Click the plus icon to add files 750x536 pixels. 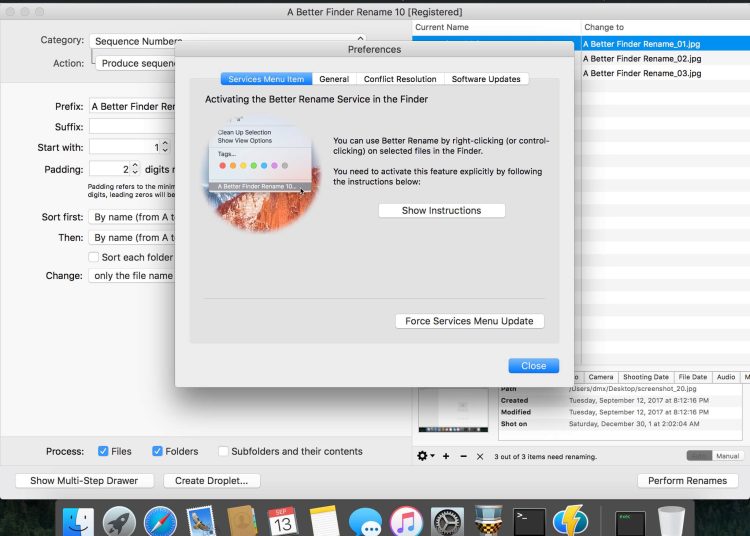[x=446, y=456]
